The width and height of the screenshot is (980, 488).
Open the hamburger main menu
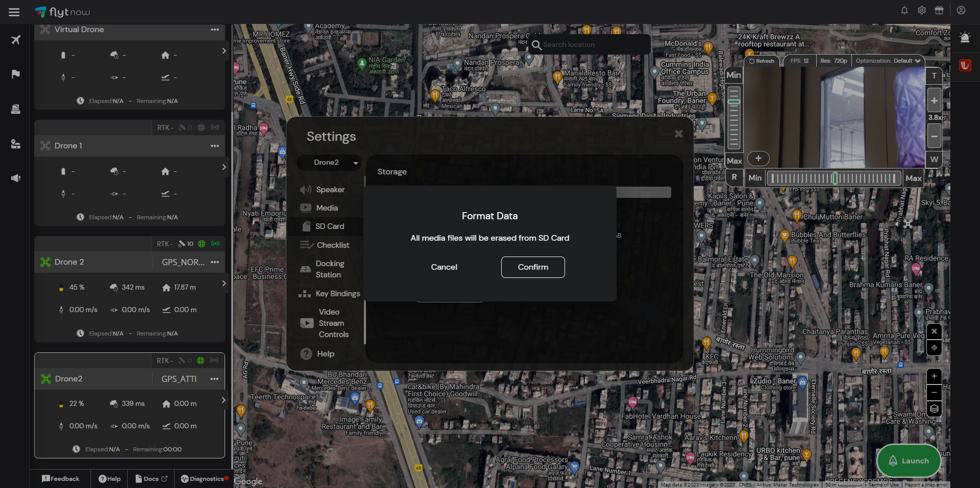tap(14, 12)
